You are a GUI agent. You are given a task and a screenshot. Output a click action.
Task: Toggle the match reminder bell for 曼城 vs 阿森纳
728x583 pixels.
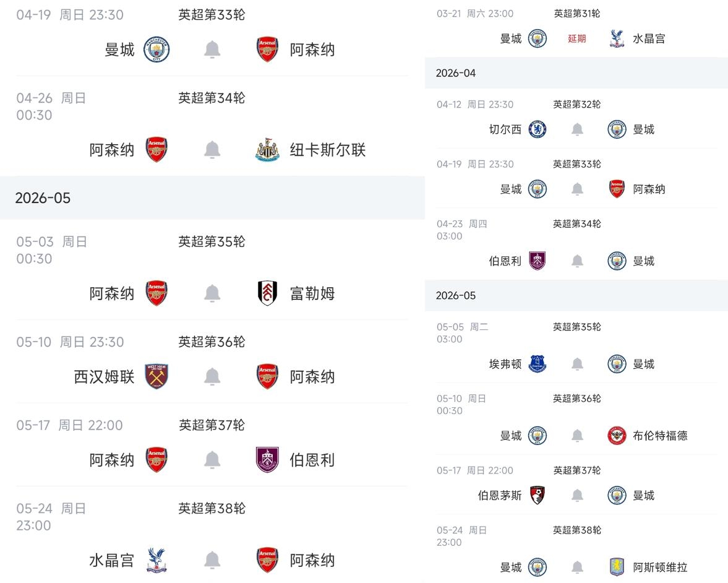(x=212, y=50)
